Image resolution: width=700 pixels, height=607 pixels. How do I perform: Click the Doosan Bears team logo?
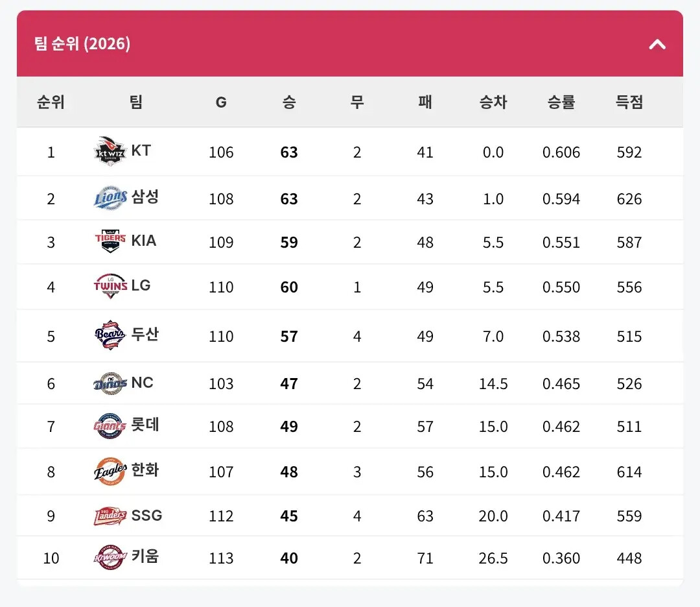[110, 335]
